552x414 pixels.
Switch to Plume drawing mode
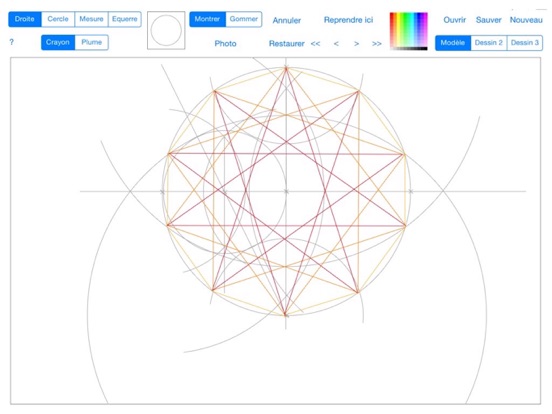coord(92,42)
